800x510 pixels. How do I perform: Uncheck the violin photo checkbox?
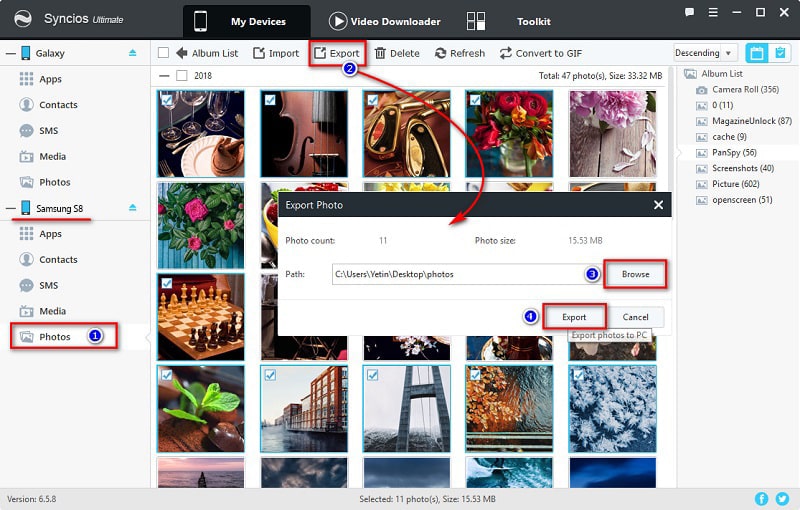[x=270, y=100]
